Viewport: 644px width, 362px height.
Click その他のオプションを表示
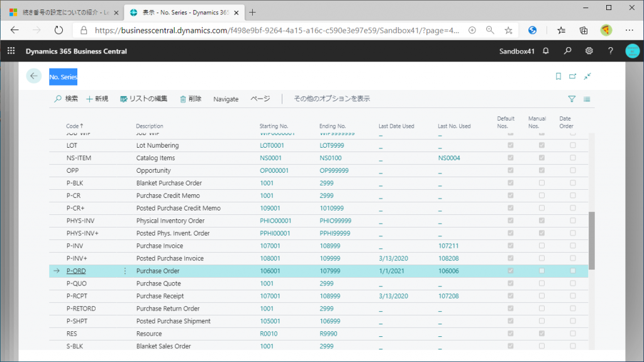coord(331,99)
